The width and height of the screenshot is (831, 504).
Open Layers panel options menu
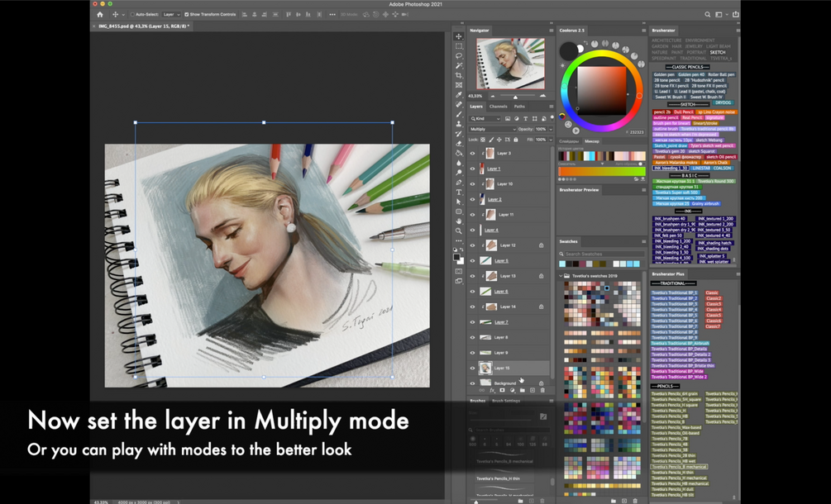click(552, 107)
